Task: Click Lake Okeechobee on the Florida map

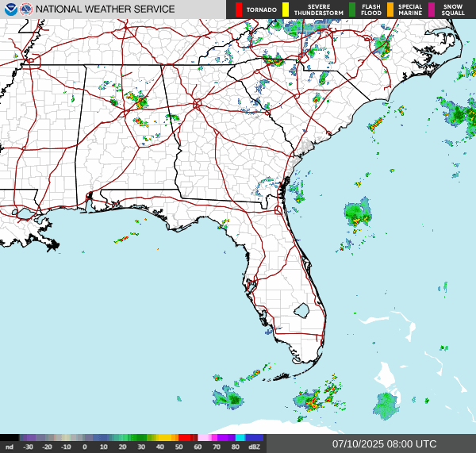Action: pos(301,311)
